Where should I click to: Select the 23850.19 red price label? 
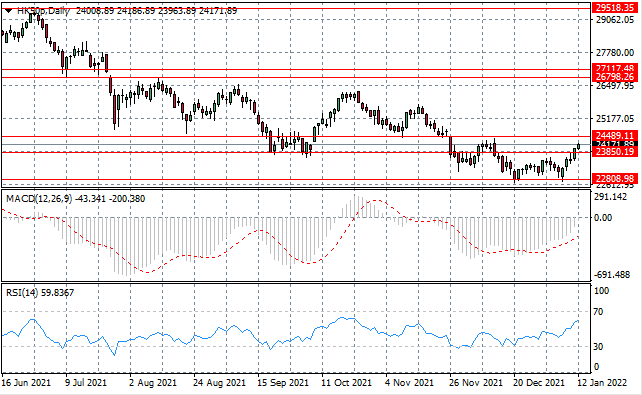click(615, 152)
